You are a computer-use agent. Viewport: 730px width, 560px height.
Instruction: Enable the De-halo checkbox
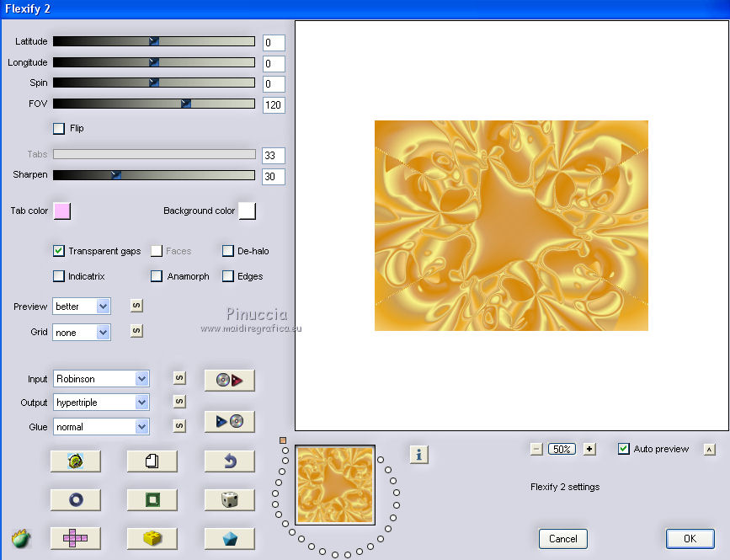pyautogui.click(x=227, y=251)
